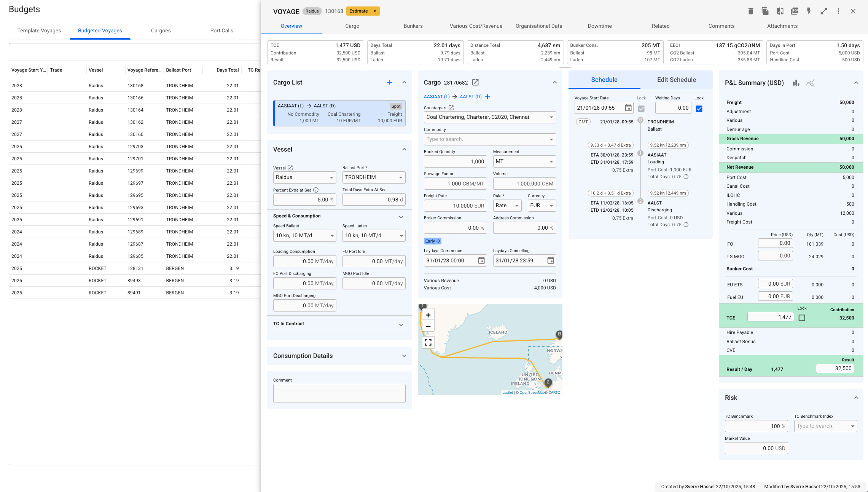Click the lightning bolt quick action icon
Viewport: 868px width, 492px height.
809,11
